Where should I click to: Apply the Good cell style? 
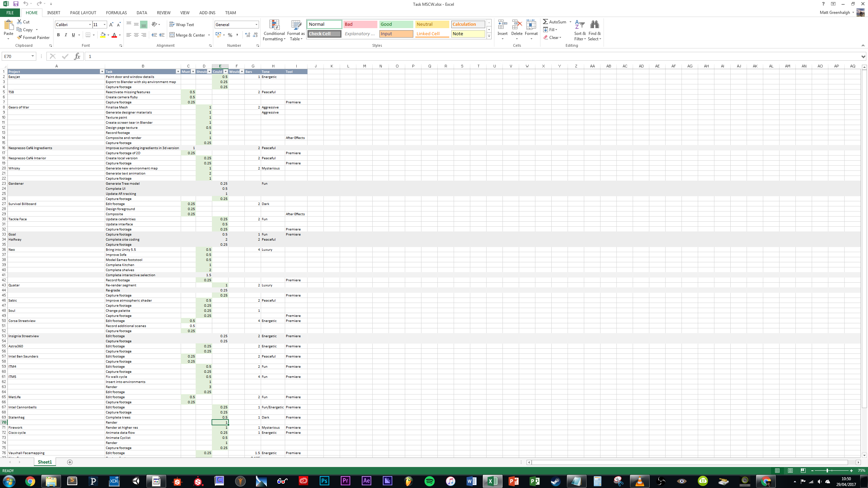[x=396, y=24]
